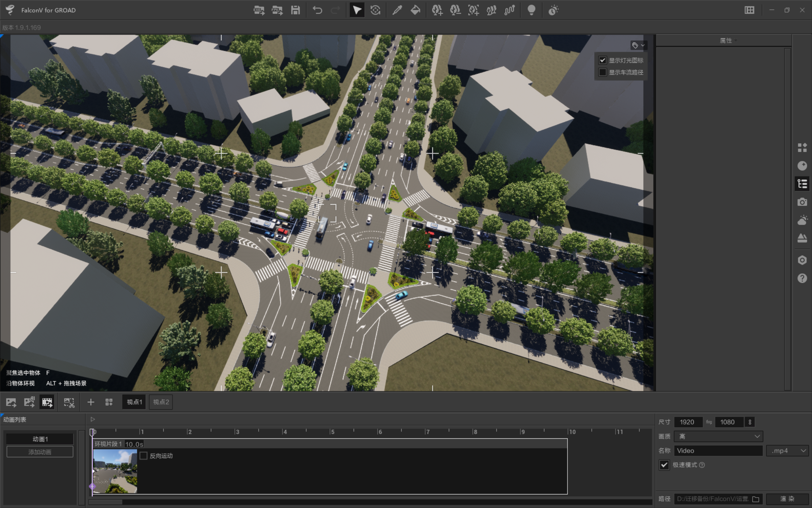Switch to 视点1 viewpoint tab
812x508 pixels.
[134, 402]
